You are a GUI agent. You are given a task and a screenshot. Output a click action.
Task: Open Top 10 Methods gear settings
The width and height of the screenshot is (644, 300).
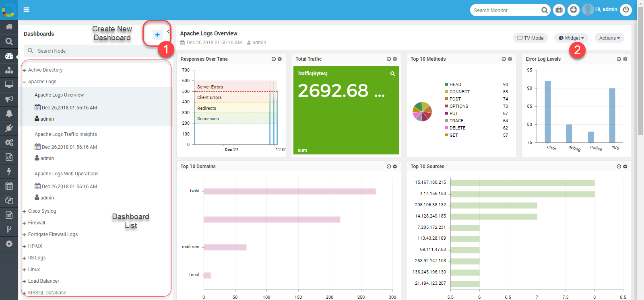510,59
